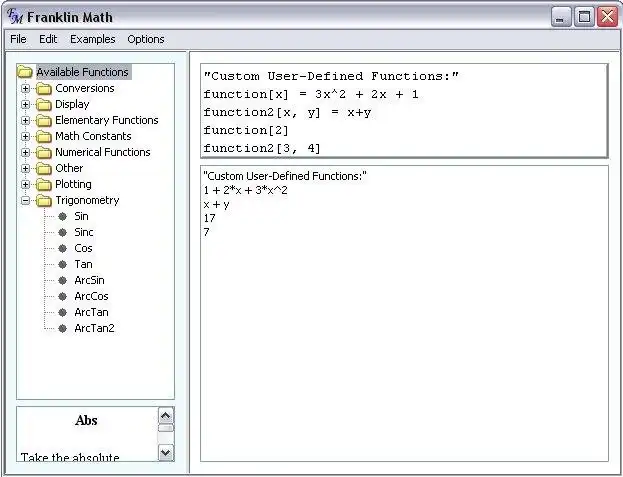Select the Other tree label
Image resolution: width=623 pixels, height=477 pixels.
coord(69,168)
